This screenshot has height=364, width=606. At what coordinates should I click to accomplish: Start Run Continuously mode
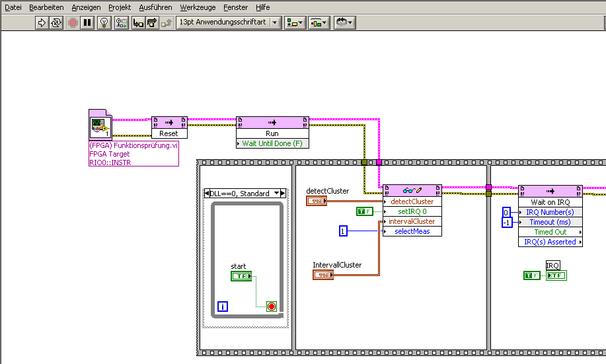pyautogui.click(x=56, y=22)
